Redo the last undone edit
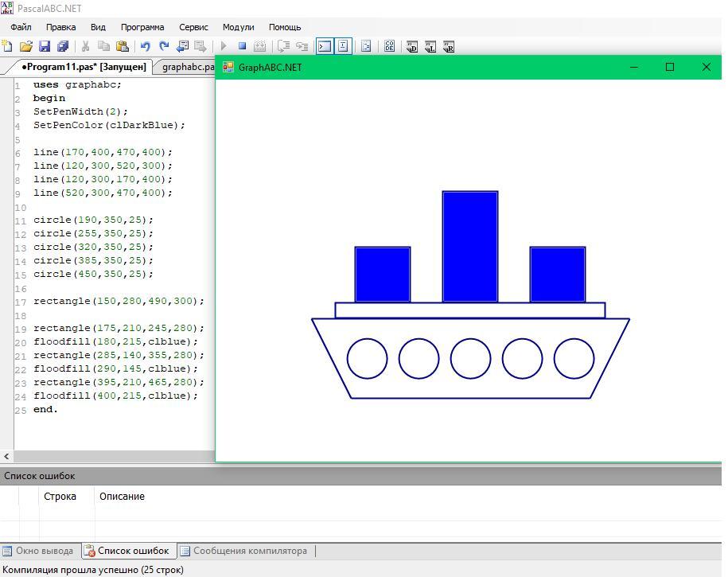Screen dimensions: 728x577 point(163,46)
